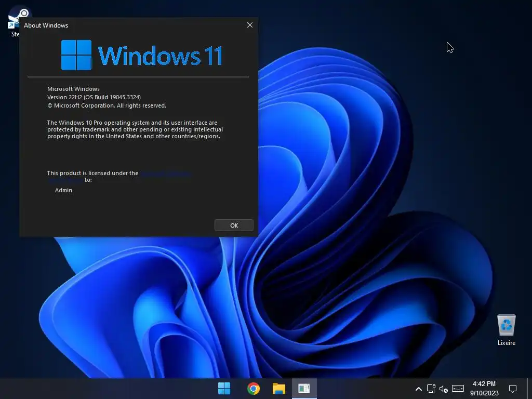Open the license terms link
The image size is (532, 399).
pos(165,174)
